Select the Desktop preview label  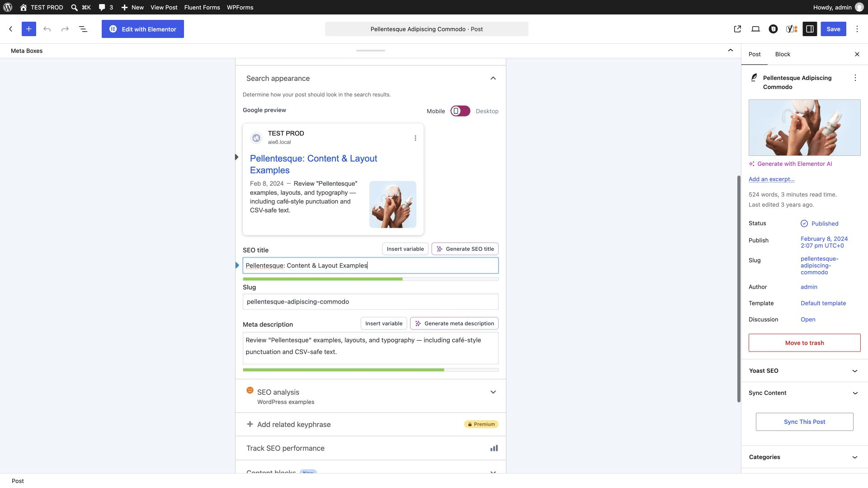pyautogui.click(x=487, y=111)
